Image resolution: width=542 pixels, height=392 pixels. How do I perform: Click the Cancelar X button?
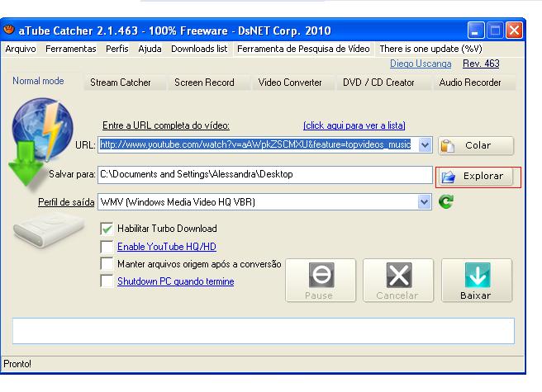398,281
